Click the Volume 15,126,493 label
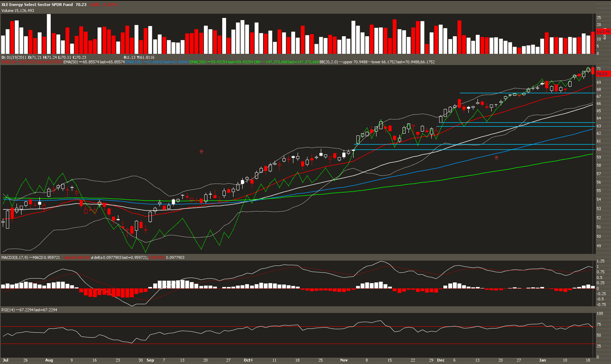 [x=18, y=11]
